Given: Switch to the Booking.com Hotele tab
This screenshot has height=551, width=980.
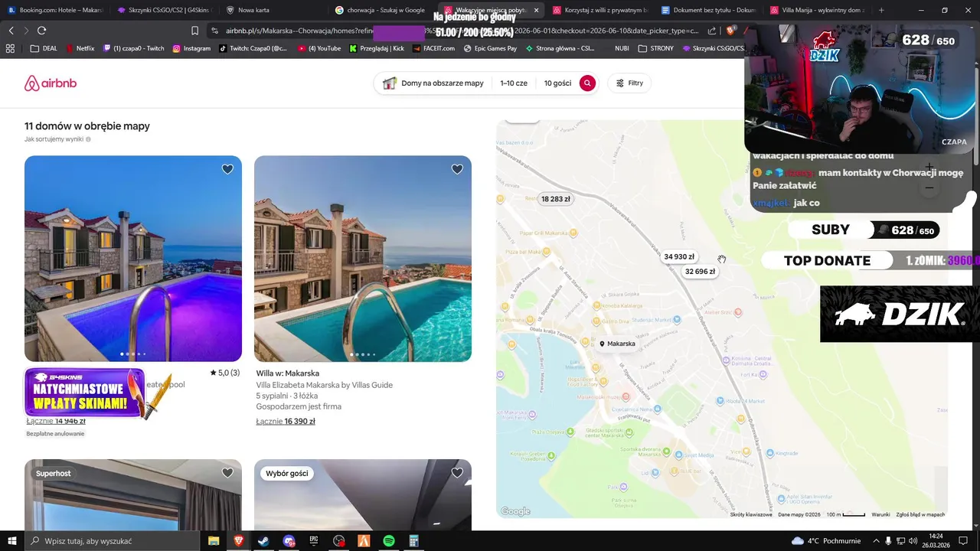Looking at the screenshot, I should (55, 10).
